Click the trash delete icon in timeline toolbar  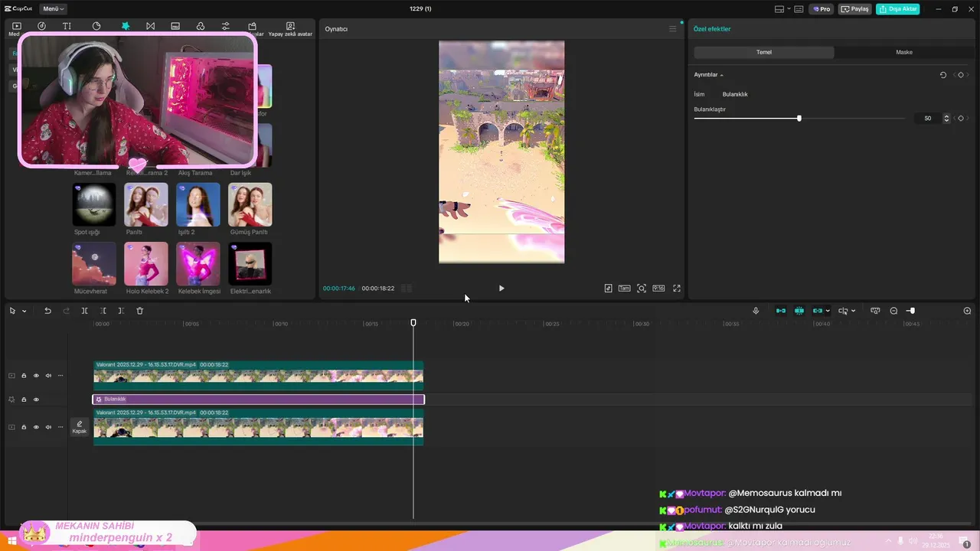coord(139,311)
